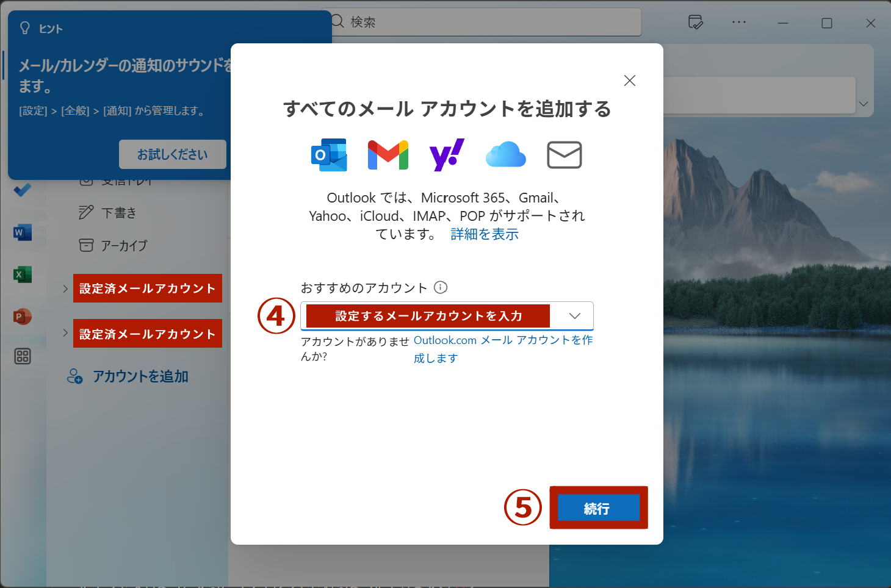This screenshot has height=588, width=891.
Task: Open the recommended account dropdown arrow
Action: click(x=574, y=316)
